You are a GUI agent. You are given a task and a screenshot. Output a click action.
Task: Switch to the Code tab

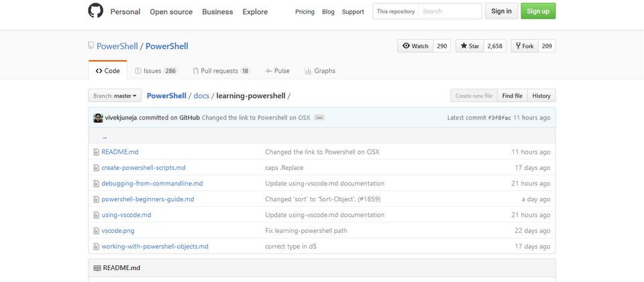click(107, 70)
